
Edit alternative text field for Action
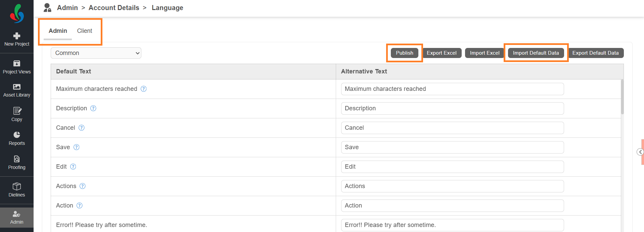click(452, 206)
